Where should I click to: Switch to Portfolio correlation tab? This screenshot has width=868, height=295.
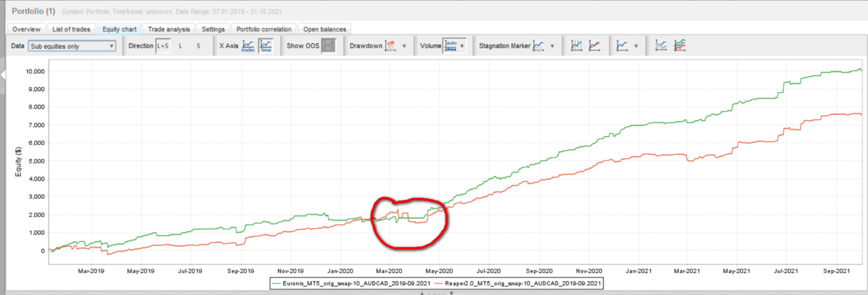pyautogui.click(x=263, y=29)
